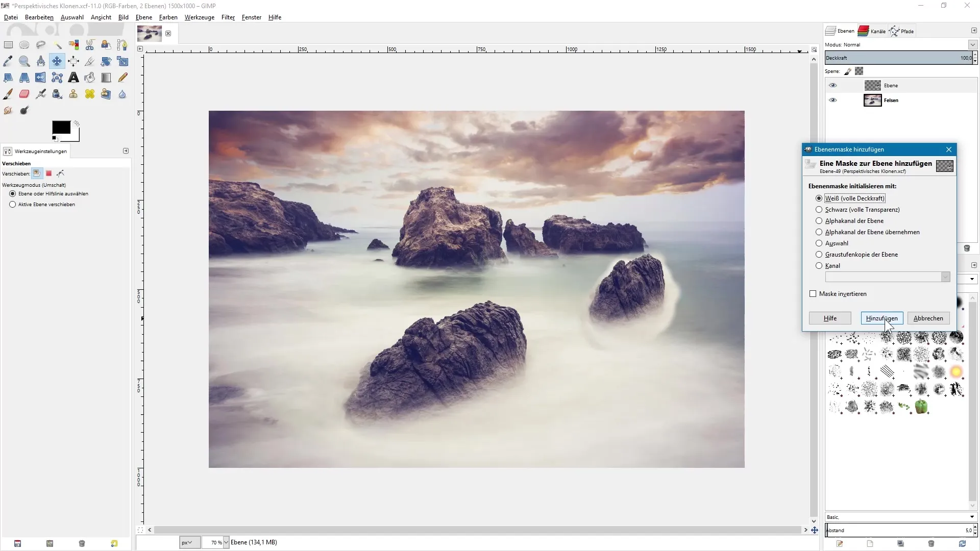Viewport: 980px width, 551px height.
Task: Enable Maske invertieren checkbox
Action: pyautogui.click(x=813, y=294)
